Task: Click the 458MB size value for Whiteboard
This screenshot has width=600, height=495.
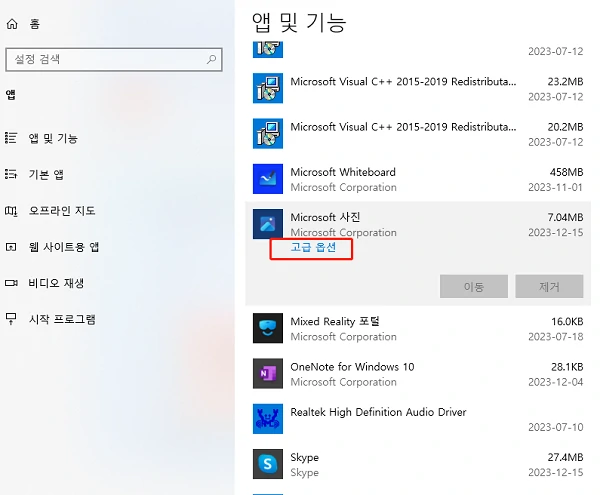Action: (566, 172)
